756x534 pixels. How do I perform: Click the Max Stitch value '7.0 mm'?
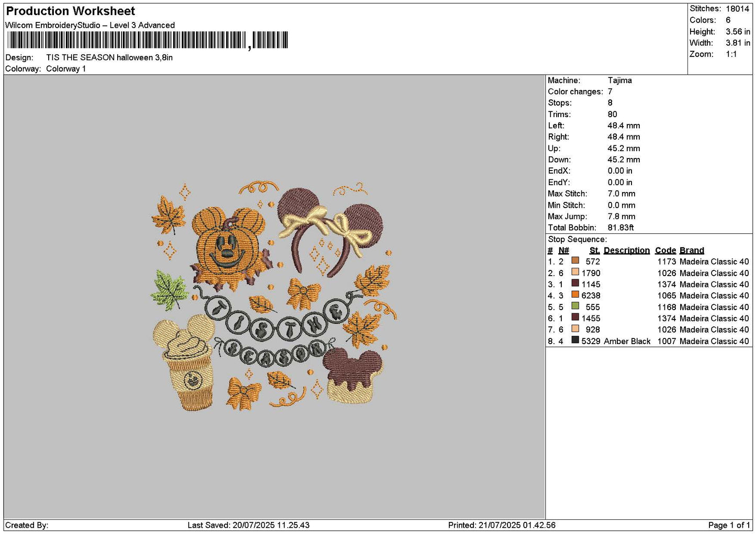(621, 194)
